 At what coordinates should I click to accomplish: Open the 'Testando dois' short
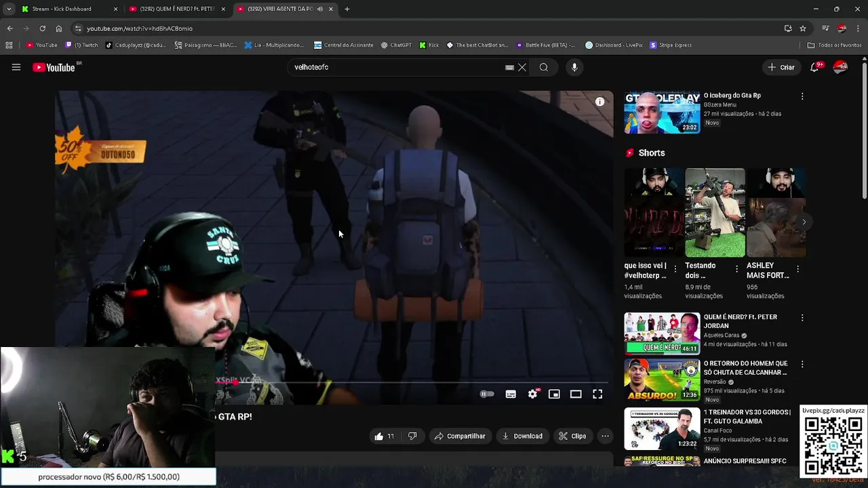[715, 213]
